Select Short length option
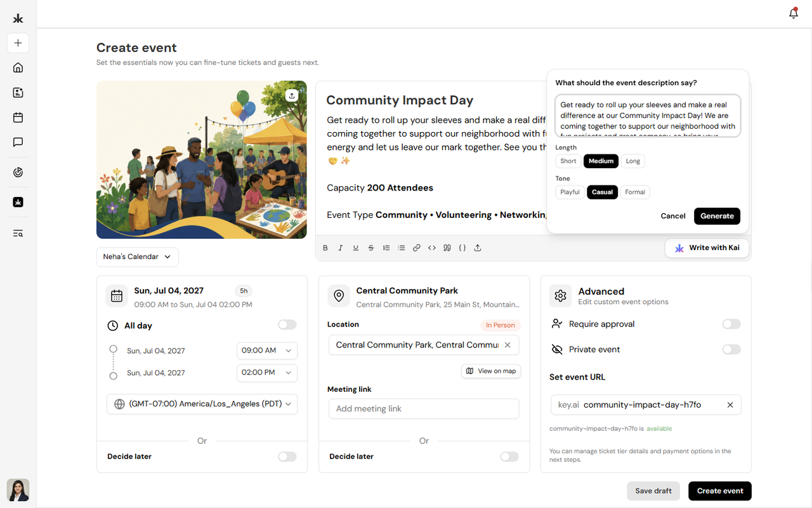 coord(568,161)
